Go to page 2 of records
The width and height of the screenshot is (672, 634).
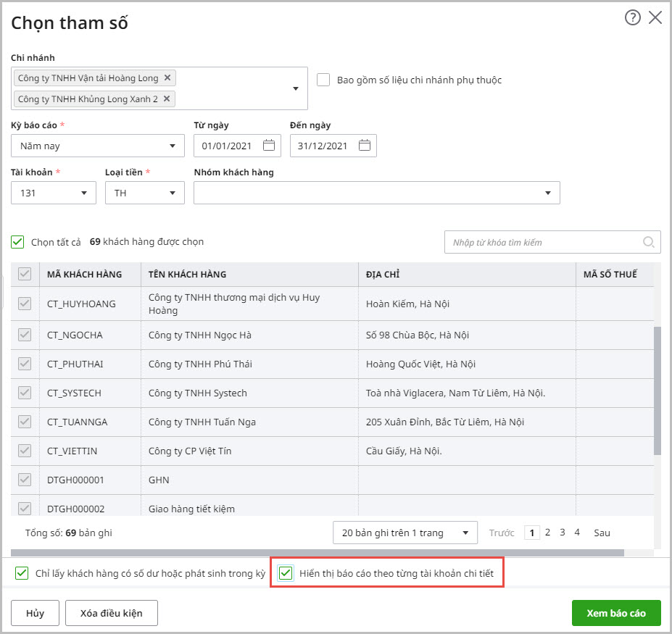547,533
